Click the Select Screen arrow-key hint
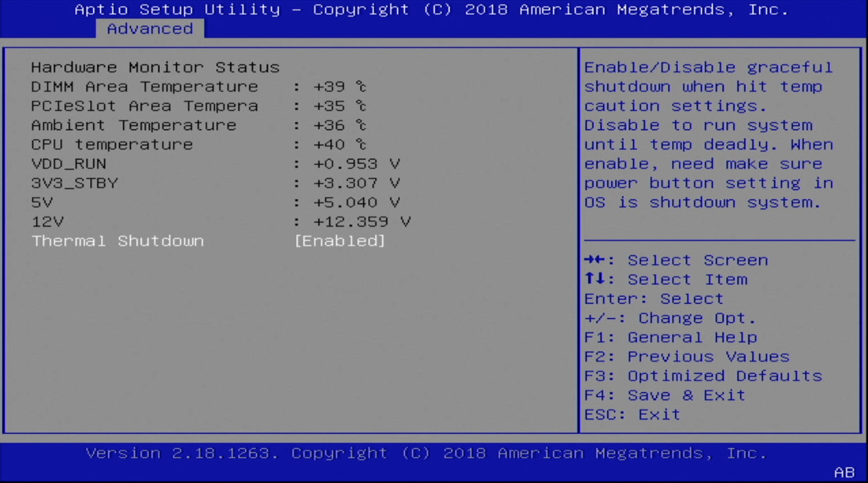 tap(676, 260)
